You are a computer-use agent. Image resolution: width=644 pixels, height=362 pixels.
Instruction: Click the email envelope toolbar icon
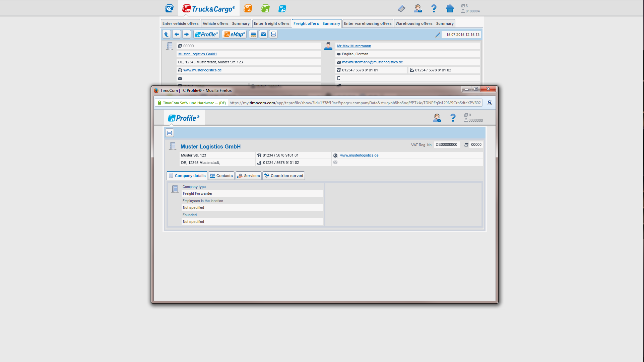[x=263, y=34]
